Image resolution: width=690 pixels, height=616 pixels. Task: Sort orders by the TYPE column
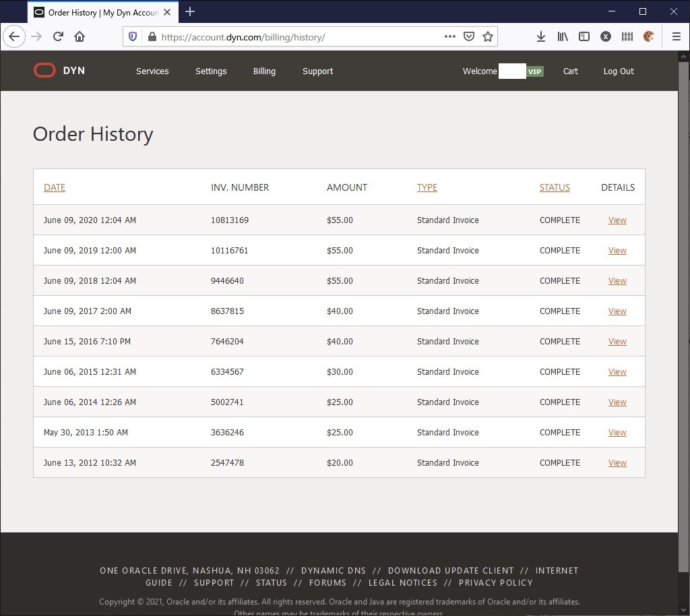pyautogui.click(x=427, y=187)
